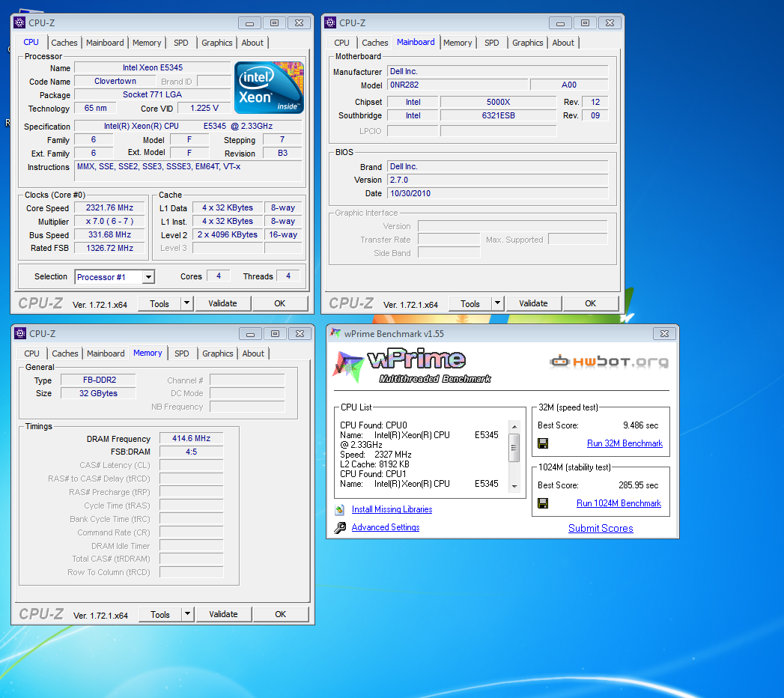The height and width of the screenshot is (698, 784).
Task: Click the hwbot.org logo
Action: pos(609,361)
